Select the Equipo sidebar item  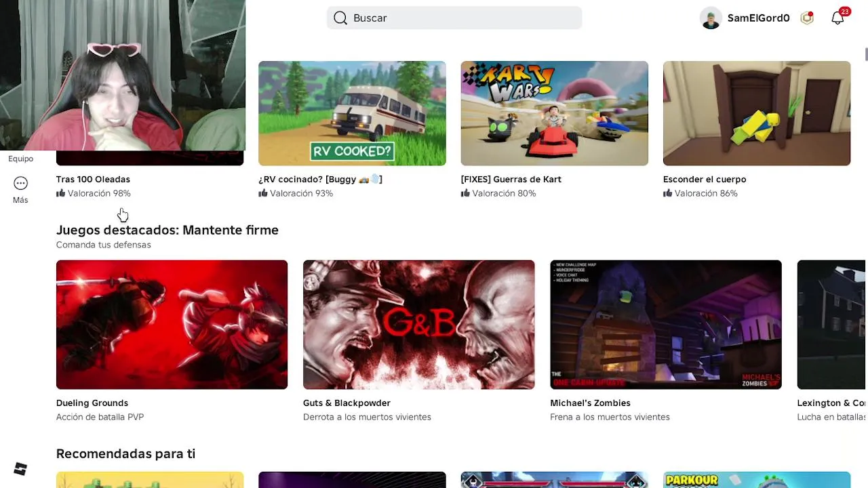[20, 159]
